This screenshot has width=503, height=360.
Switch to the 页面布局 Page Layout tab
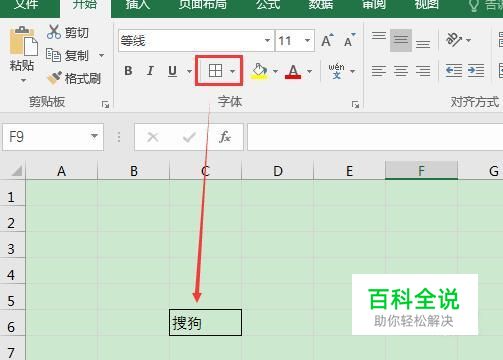coord(203,5)
